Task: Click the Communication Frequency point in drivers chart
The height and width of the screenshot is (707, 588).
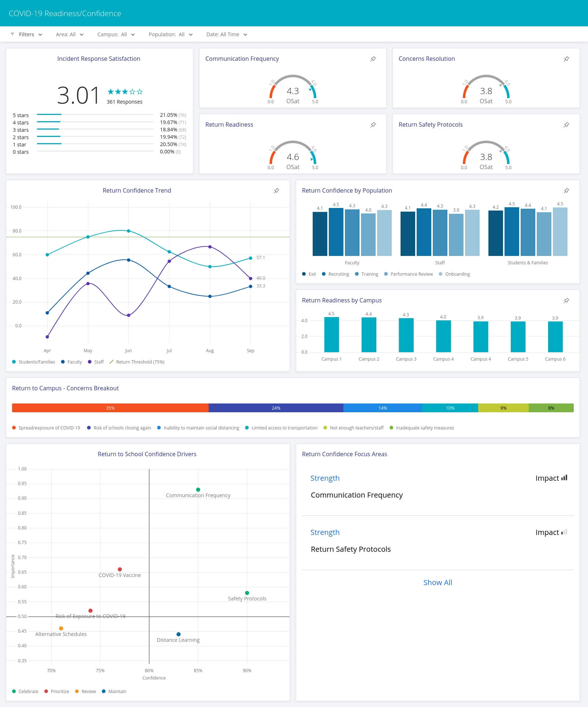Action: point(198,490)
